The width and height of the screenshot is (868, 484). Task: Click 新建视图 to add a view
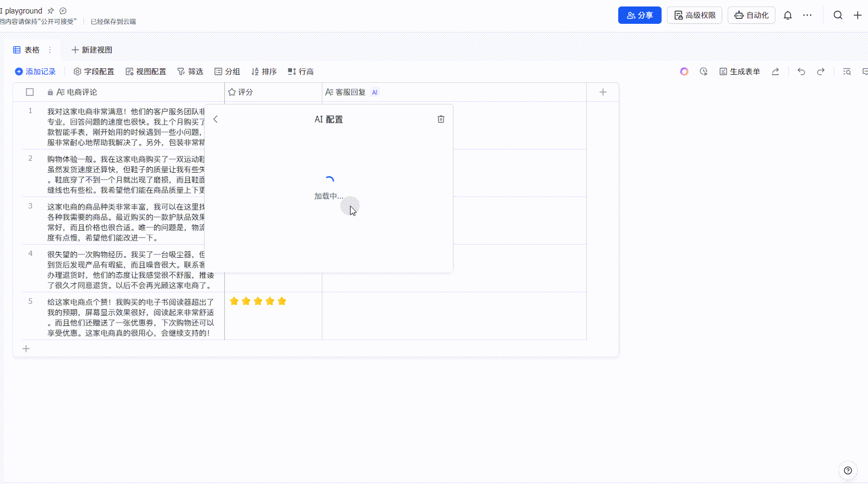(92, 50)
